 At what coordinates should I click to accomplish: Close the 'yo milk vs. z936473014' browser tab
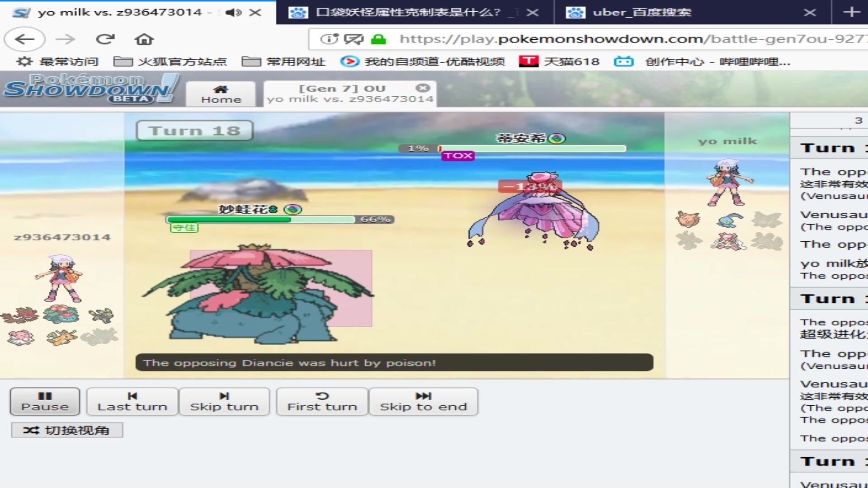[x=255, y=12]
